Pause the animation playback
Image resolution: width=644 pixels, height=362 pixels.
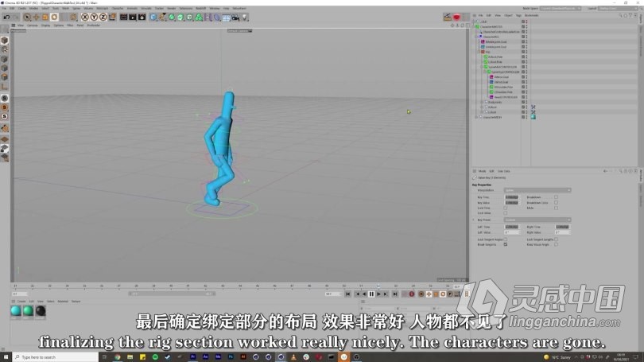click(371, 294)
